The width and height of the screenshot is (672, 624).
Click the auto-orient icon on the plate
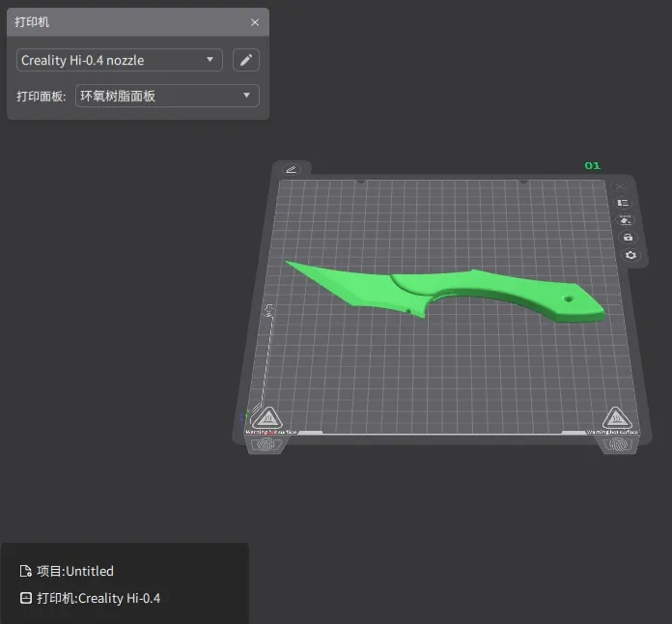[x=624, y=220]
